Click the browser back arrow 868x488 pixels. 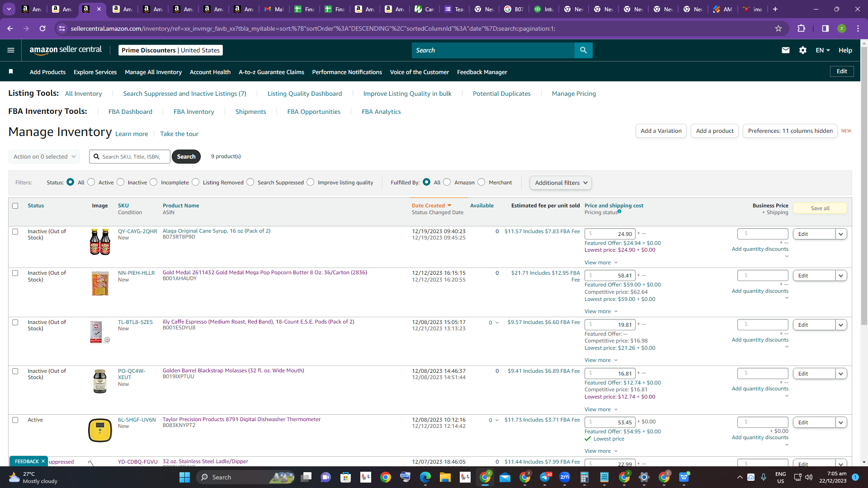(10, 28)
